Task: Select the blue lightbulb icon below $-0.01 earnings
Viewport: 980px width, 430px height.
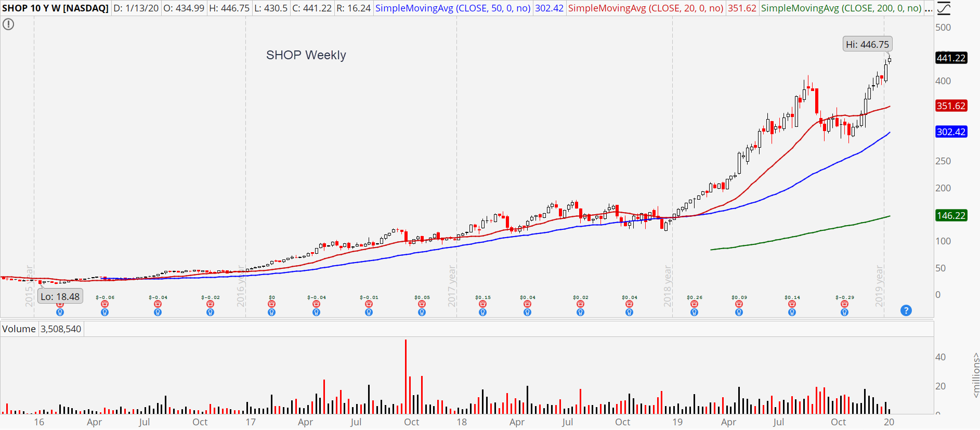Action: 369,312
